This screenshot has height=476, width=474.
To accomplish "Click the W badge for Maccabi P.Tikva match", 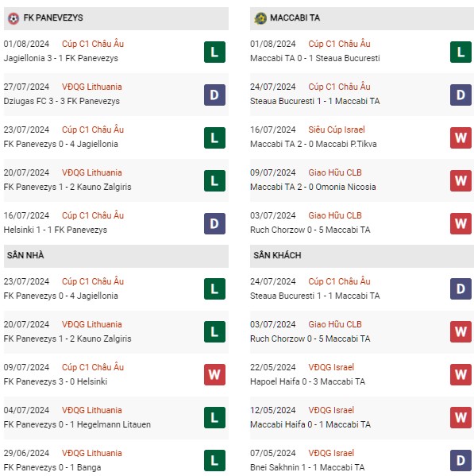I will click(x=461, y=137).
